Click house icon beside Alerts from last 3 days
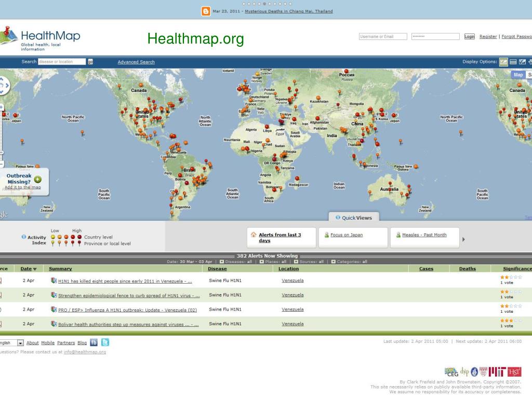This screenshot has width=532, height=399. 254,235
